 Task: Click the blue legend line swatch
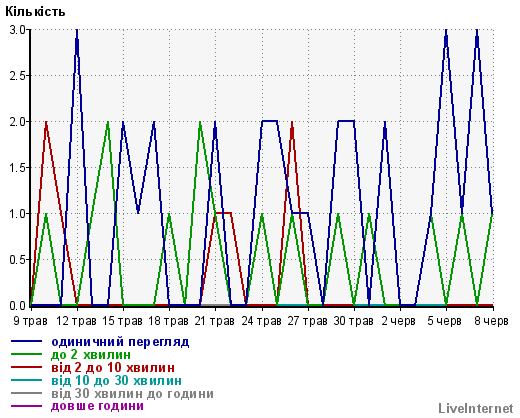(26, 341)
